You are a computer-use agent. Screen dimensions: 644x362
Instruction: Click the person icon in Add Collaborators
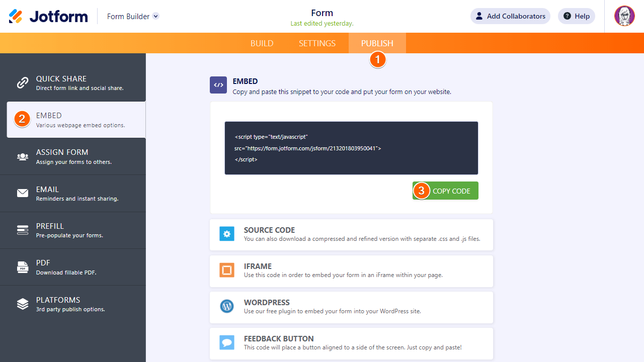click(x=479, y=16)
